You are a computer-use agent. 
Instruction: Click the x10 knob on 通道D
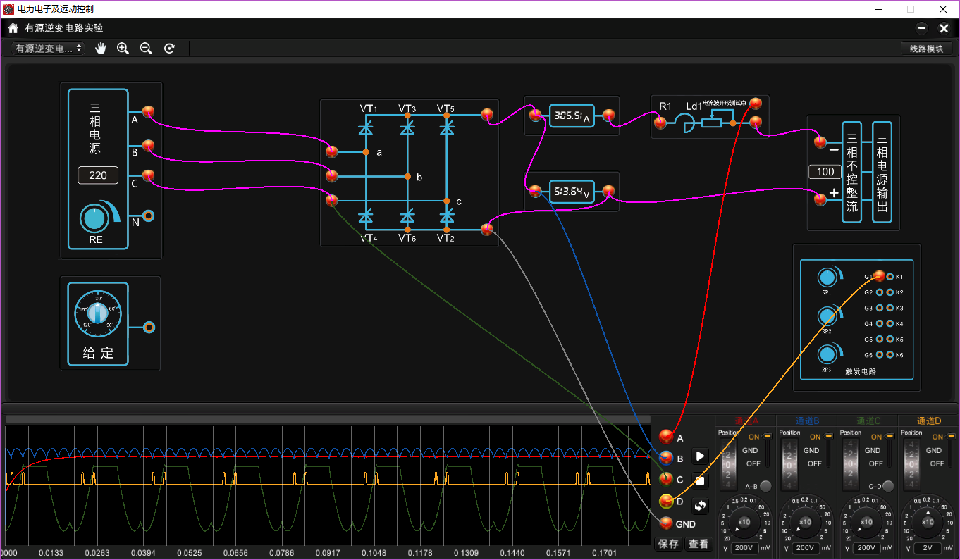click(x=928, y=521)
